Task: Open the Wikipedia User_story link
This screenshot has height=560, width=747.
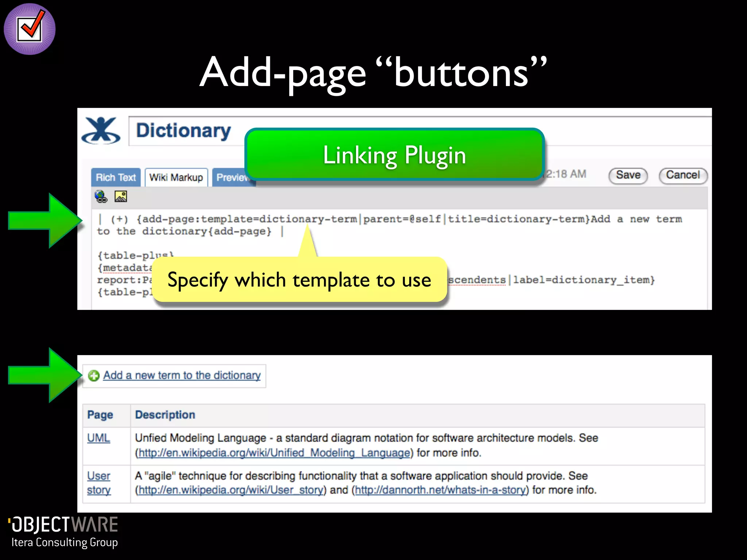Action: point(231,490)
